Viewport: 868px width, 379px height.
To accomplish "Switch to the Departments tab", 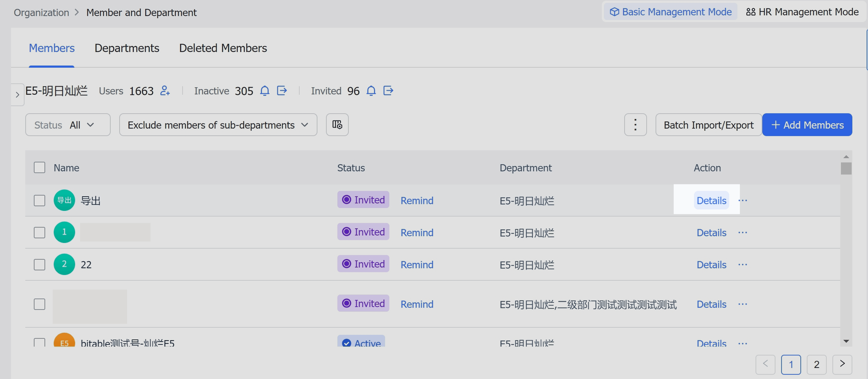I will click(x=127, y=48).
